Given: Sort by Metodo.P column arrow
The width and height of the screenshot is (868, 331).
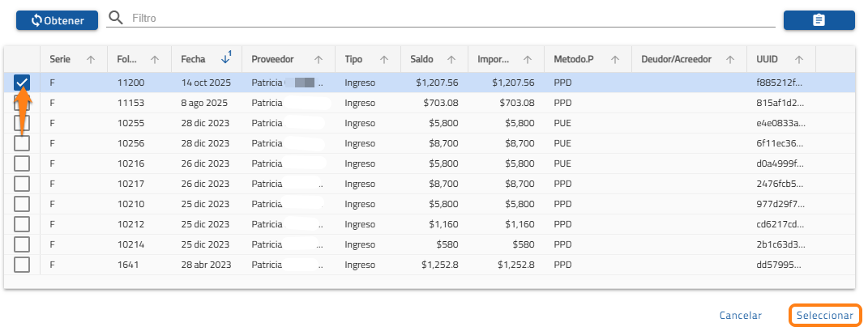Looking at the screenshot, I should click(614, 59).
